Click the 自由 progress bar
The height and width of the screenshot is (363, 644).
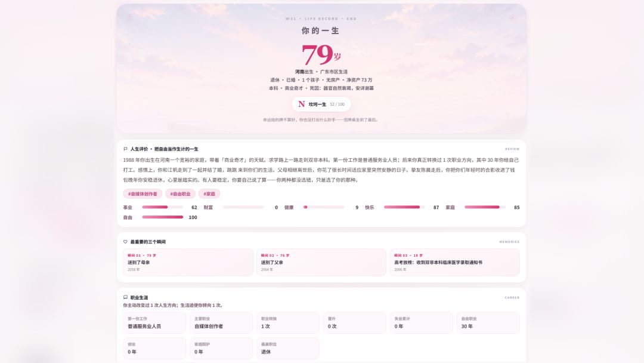point(163,217)
